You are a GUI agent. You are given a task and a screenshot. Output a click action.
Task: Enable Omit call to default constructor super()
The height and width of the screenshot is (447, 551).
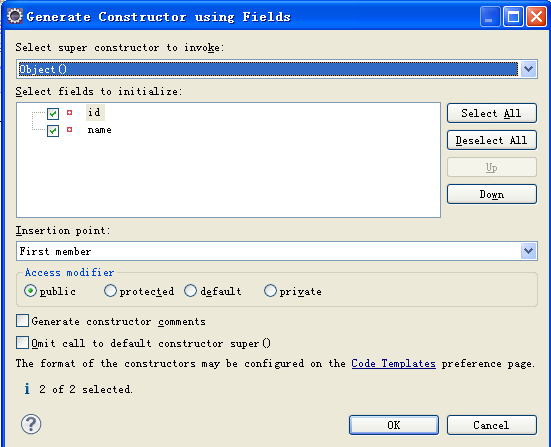pyautogui.click(x=22, y=342)
